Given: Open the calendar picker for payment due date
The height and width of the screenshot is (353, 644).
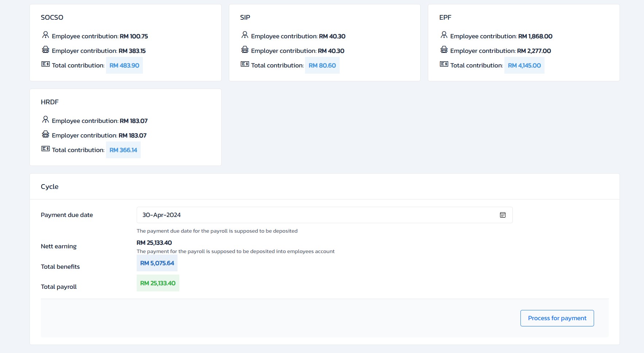Looking at the screenshot, I should point(503,215).
